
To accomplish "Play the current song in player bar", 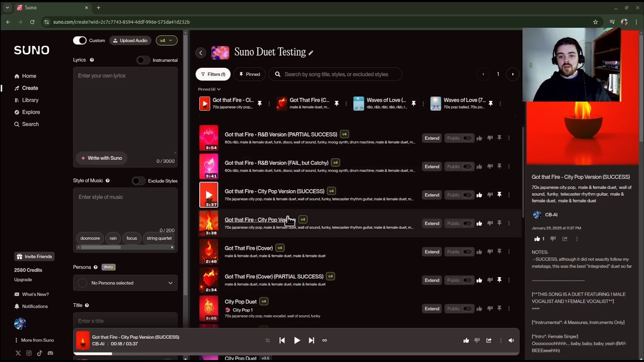I will [297, 340].
